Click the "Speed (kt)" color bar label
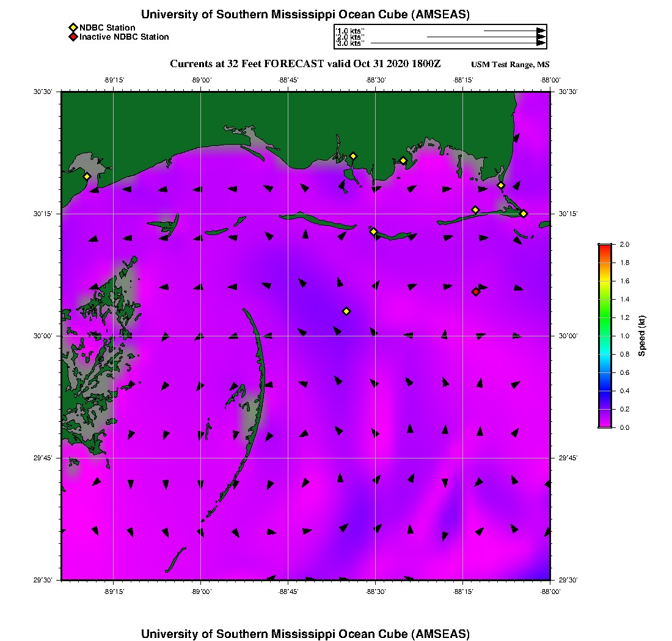 [642, 336]
